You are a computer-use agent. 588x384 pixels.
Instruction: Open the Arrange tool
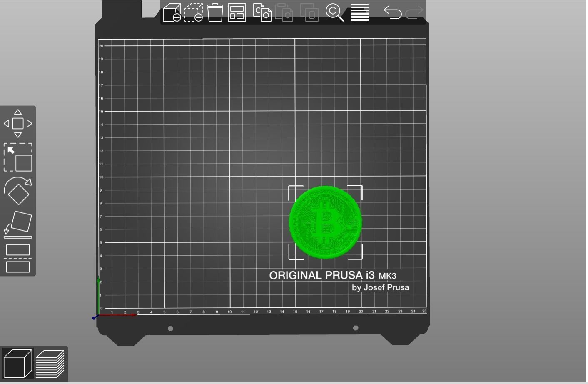coord(236,13)
